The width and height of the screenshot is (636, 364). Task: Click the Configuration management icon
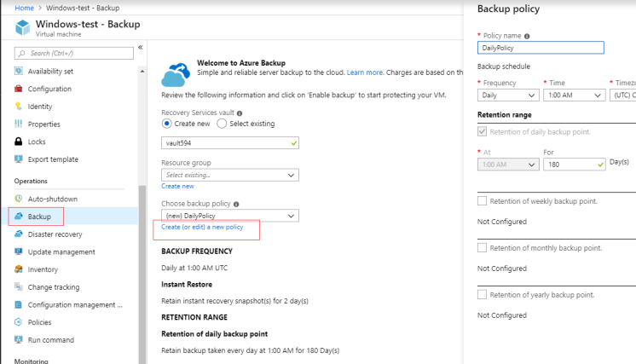point(18,304)
